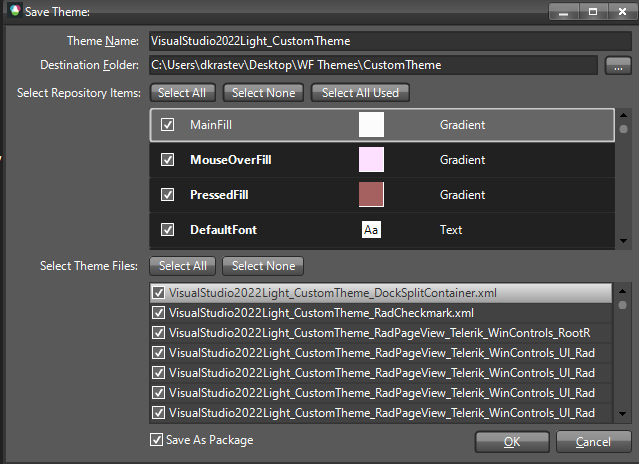Select the MainFill row name
639x464 pixels.
211,125
